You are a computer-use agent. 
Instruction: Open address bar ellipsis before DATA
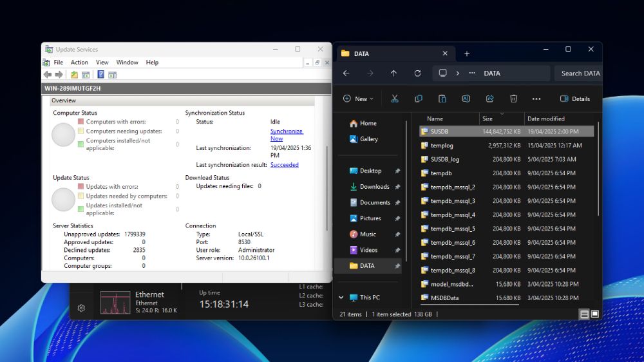(x=472, y=73)
